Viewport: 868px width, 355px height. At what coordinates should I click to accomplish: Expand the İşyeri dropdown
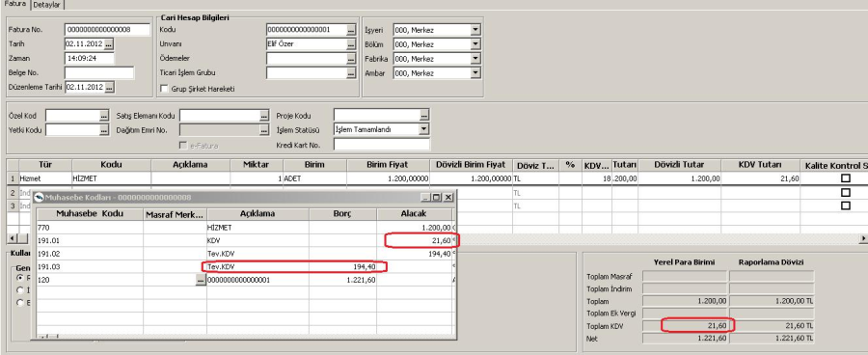(x=475, y=30)
